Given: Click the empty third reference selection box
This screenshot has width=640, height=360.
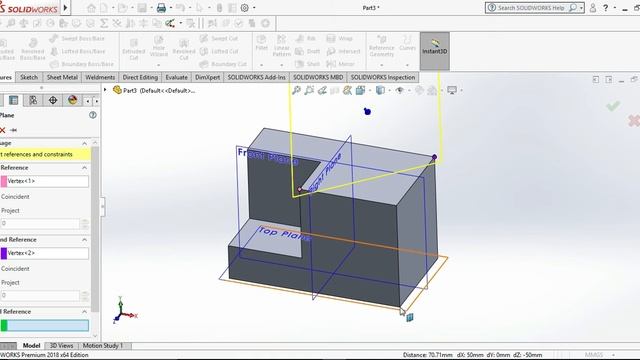Looking at the screenshot, I should (x=44, y=325).
